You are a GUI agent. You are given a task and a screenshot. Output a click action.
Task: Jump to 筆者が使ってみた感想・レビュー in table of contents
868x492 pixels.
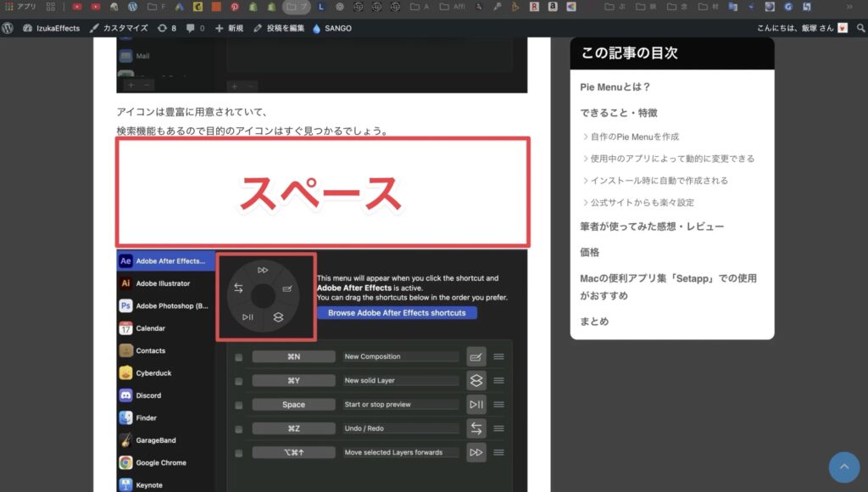(x=652, y=227)
